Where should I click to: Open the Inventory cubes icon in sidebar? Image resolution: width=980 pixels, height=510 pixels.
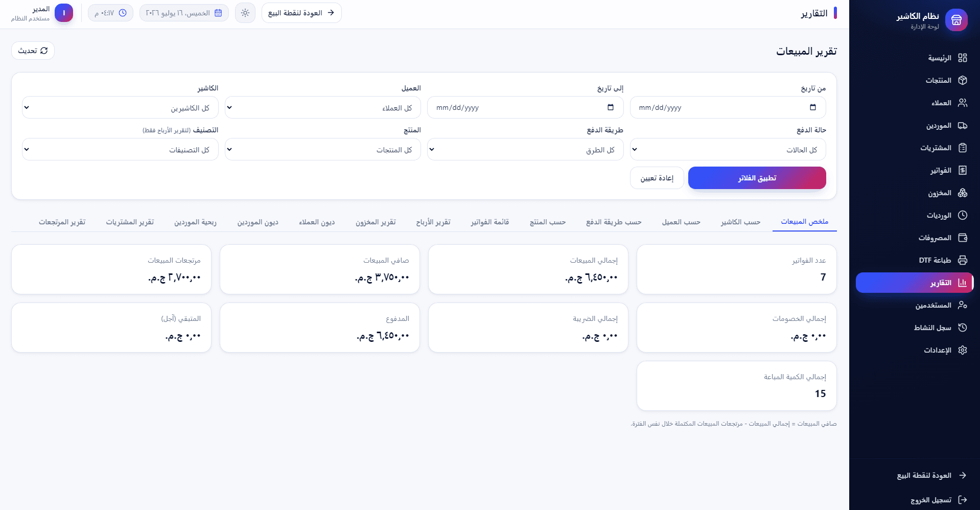pyautogui.click(x=963, y=193)
